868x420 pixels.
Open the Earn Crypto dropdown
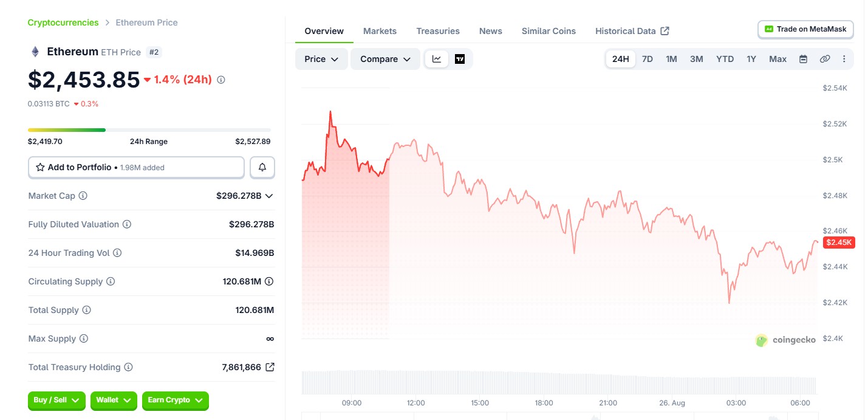(x=176, y=401)
